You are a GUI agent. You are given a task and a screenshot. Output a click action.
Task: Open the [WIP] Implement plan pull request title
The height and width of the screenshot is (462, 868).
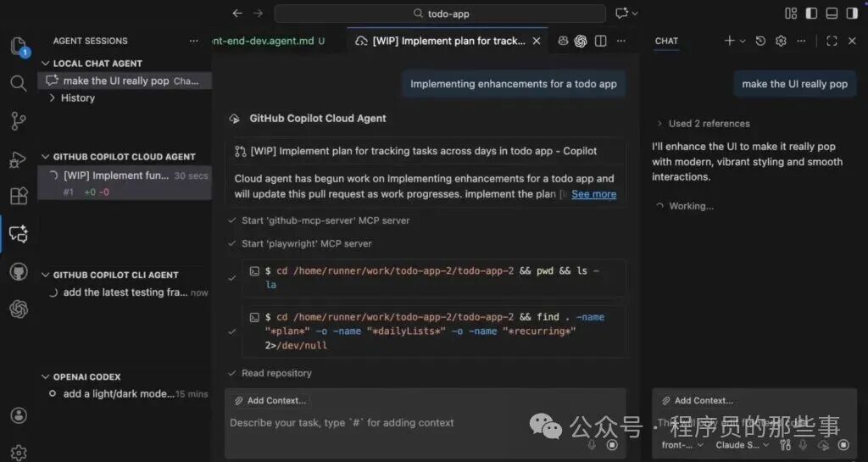tap(424, 151)
